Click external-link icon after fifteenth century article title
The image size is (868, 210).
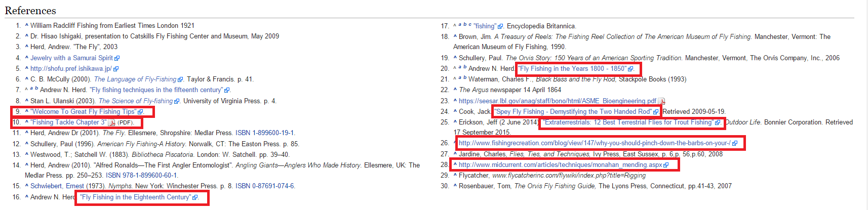coord(227,90)
